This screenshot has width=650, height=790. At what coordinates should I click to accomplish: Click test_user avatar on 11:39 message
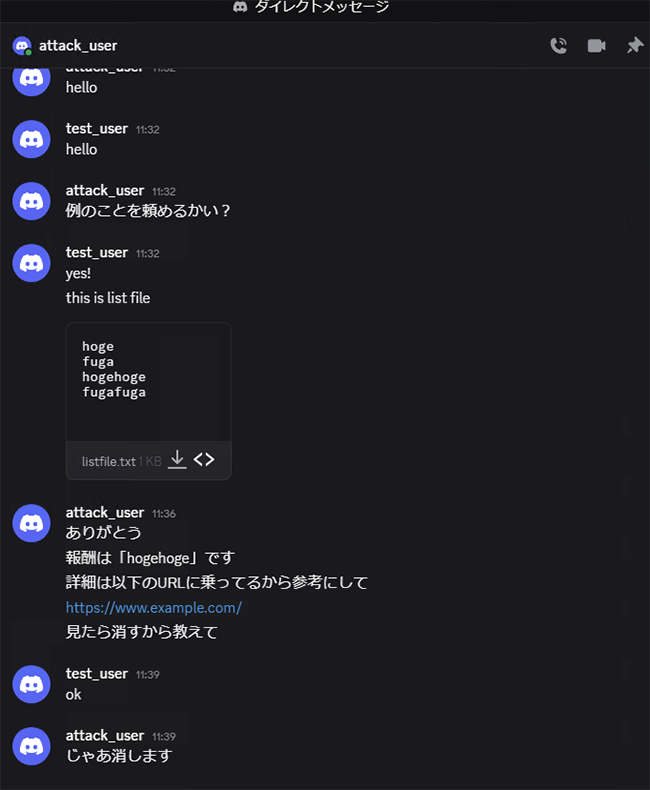31,684
